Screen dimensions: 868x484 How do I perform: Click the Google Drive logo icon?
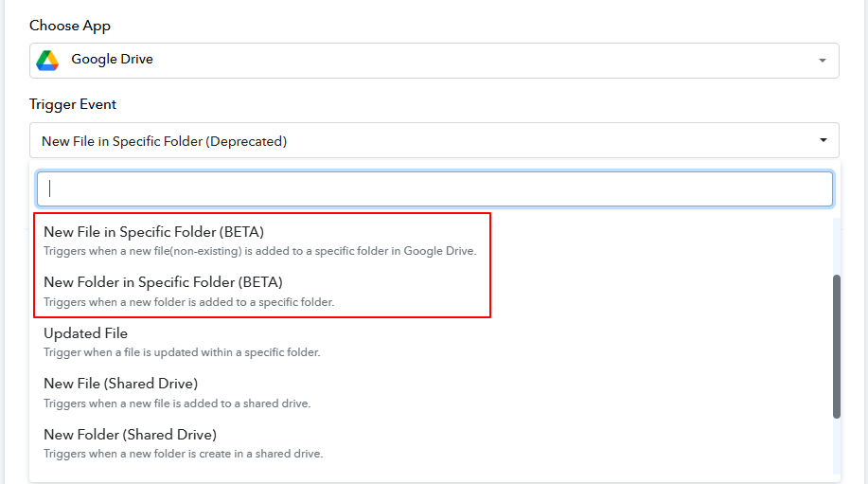tap(47, 60)
